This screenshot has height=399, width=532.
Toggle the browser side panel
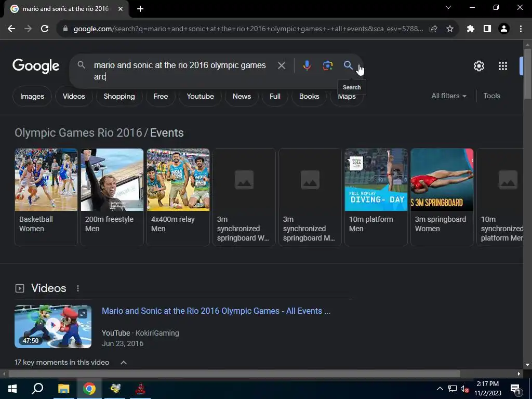(x=487, y=29)
